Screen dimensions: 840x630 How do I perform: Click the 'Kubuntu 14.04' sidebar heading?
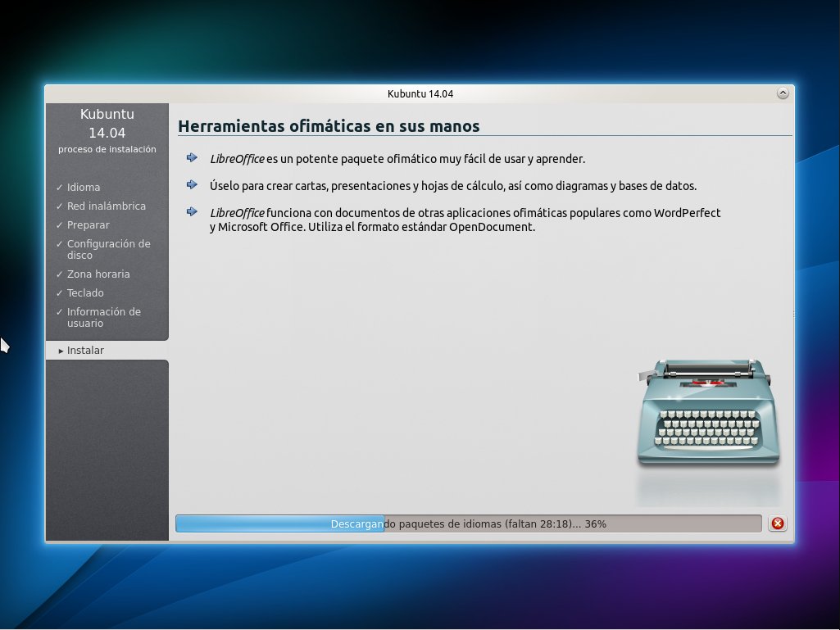click(107, 123)
